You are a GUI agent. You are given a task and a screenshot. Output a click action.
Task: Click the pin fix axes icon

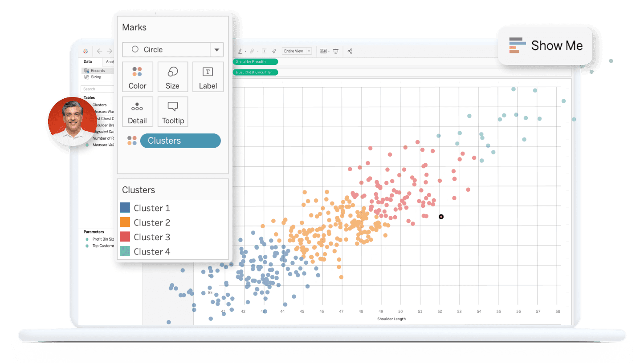coord(274,51)
